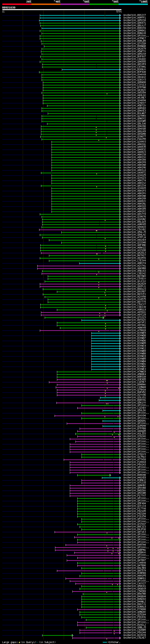Click the short green bar for UniRef100_Q71S23
This screenshot has width=150, height=644.
click(74, 318)
